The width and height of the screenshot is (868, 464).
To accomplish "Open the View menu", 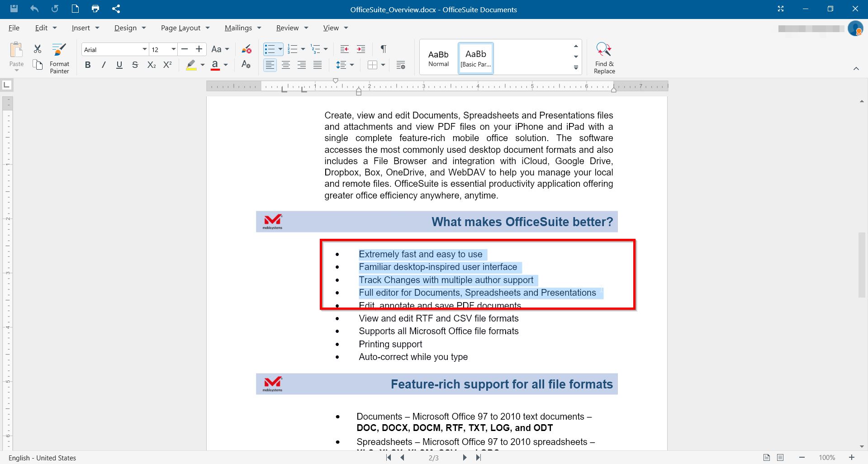I will [335, 28].
